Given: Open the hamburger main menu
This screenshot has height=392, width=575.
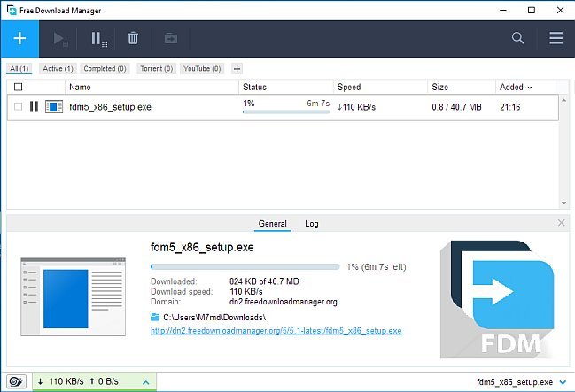Looking at the screenshot, I should (556, 38).
